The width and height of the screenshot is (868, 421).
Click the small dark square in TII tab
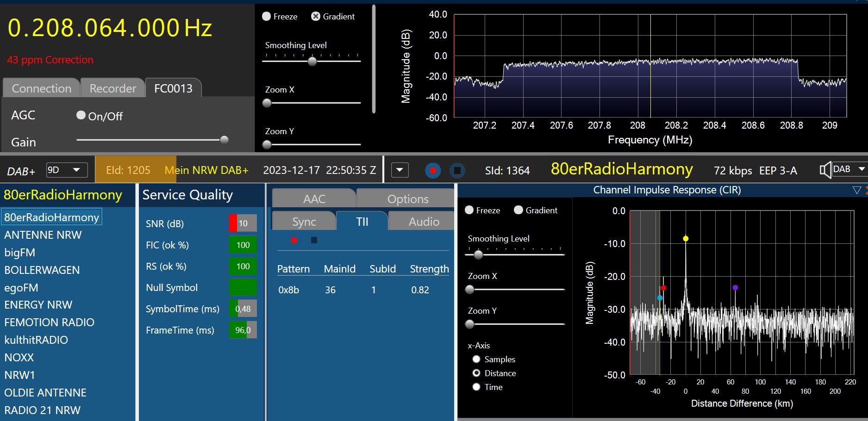coord(314,240)
